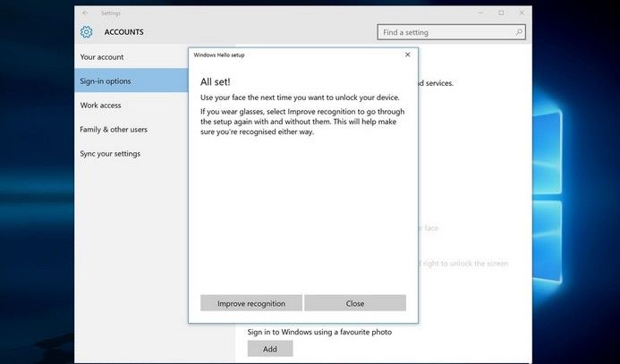Click the Settings window title text
Image resolution: width=620 pixels, height=364 pixels.
click(111, 13)
